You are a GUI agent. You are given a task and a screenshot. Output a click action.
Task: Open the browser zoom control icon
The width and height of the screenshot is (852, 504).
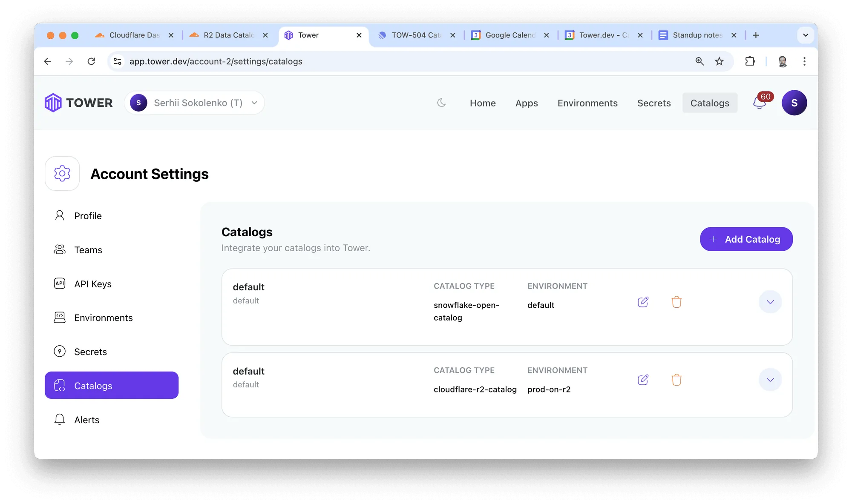(x=699, y=61)
